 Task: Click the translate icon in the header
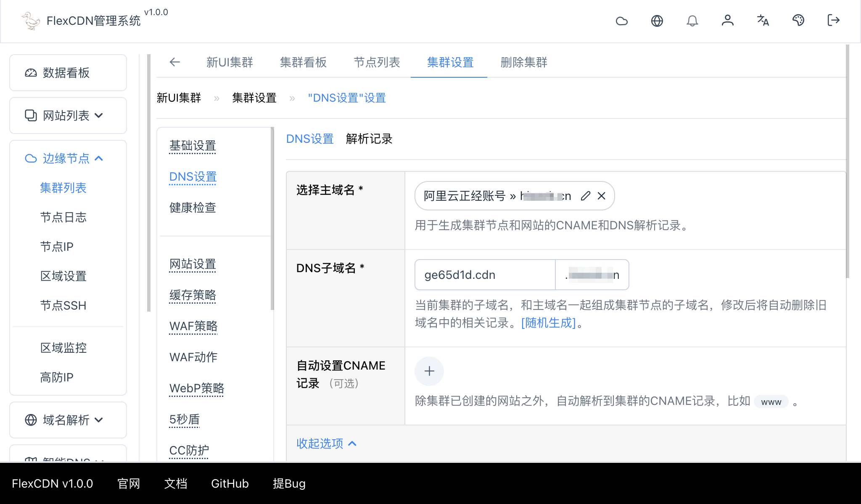coord(763,21)
